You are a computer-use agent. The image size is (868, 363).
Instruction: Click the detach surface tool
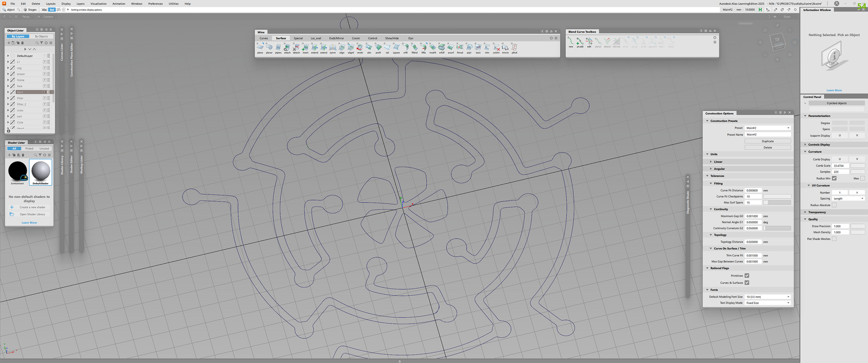(x=296, y=47)
